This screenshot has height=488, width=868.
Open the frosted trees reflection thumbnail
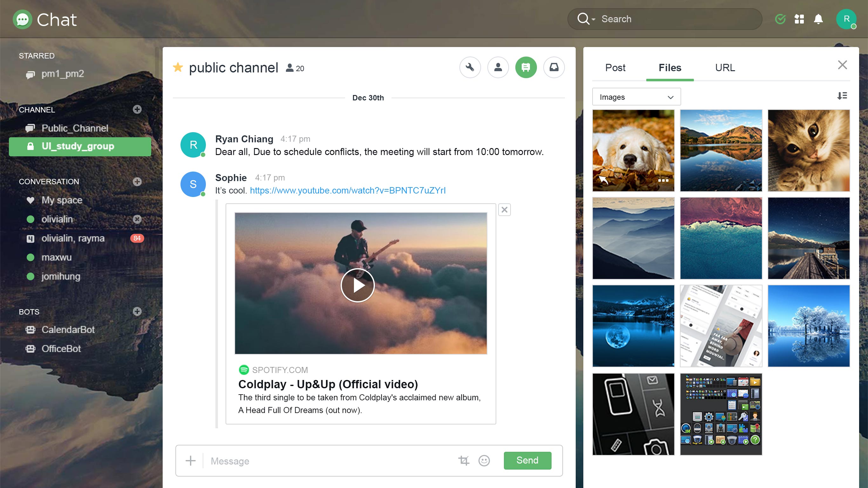point(808,326)
